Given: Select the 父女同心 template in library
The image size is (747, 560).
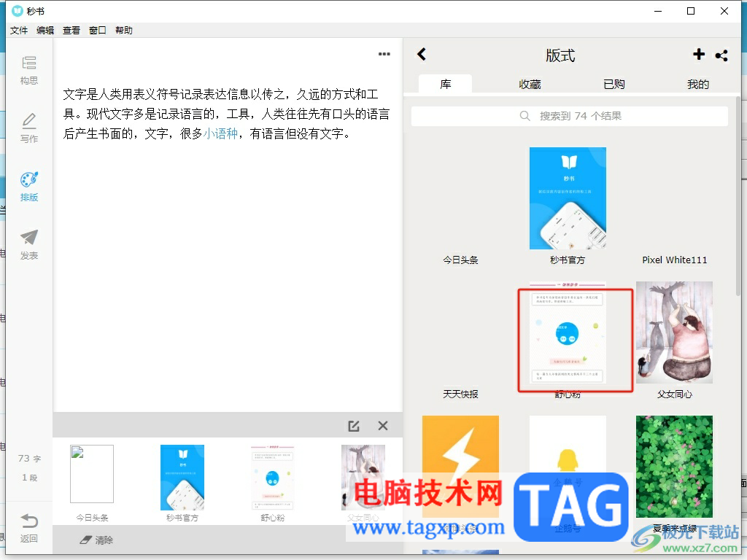Looking at the screenshot, I should 674,332.
